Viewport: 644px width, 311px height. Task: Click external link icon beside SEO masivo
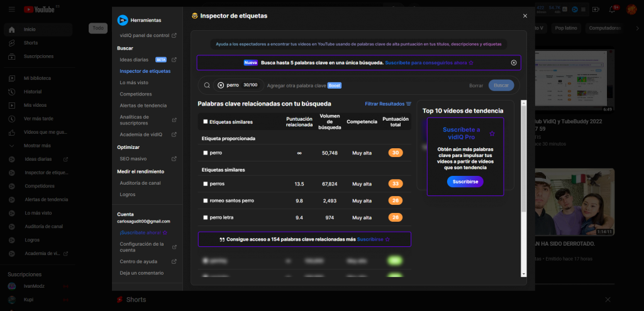point(174,159)
